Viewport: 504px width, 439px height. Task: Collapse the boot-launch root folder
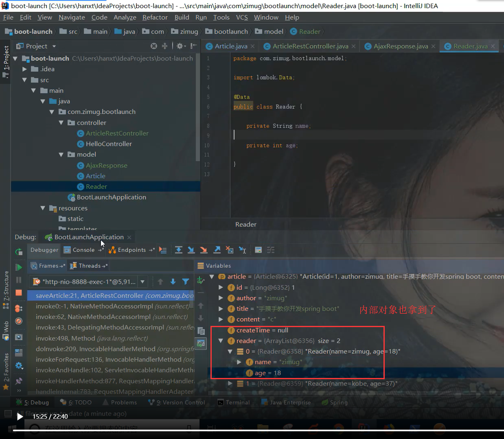15,59
